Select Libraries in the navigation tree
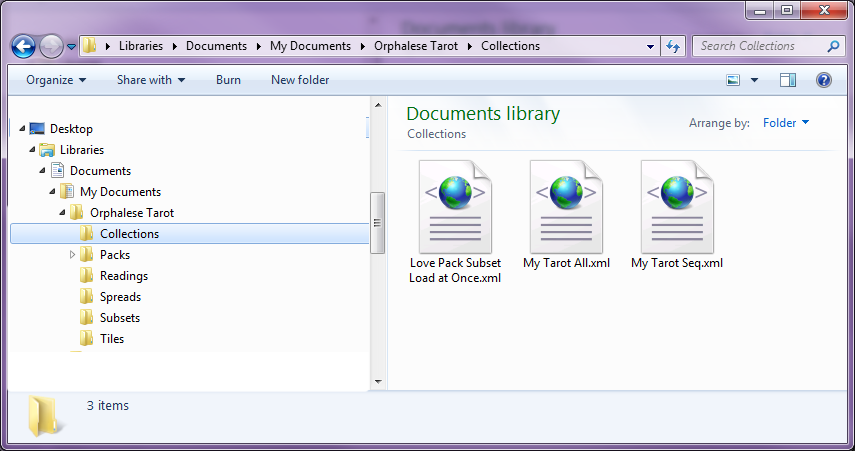The width and height of the screenshot is (855, 451). tap(82, 150)
